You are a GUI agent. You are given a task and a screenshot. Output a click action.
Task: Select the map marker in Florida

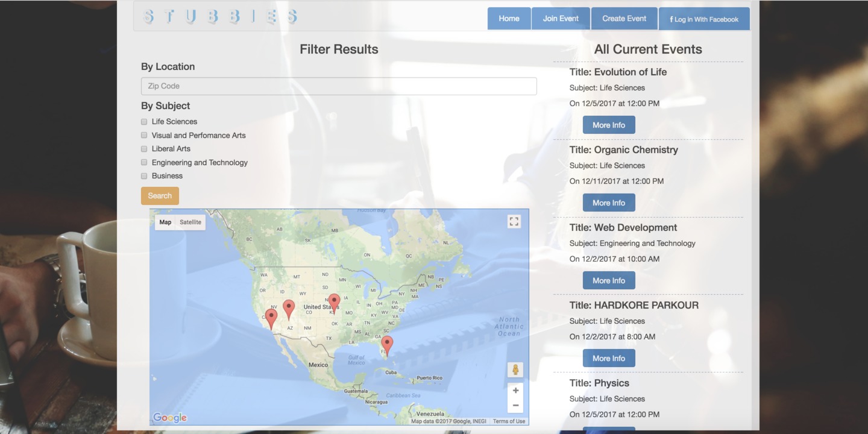[x=387, y=345]
